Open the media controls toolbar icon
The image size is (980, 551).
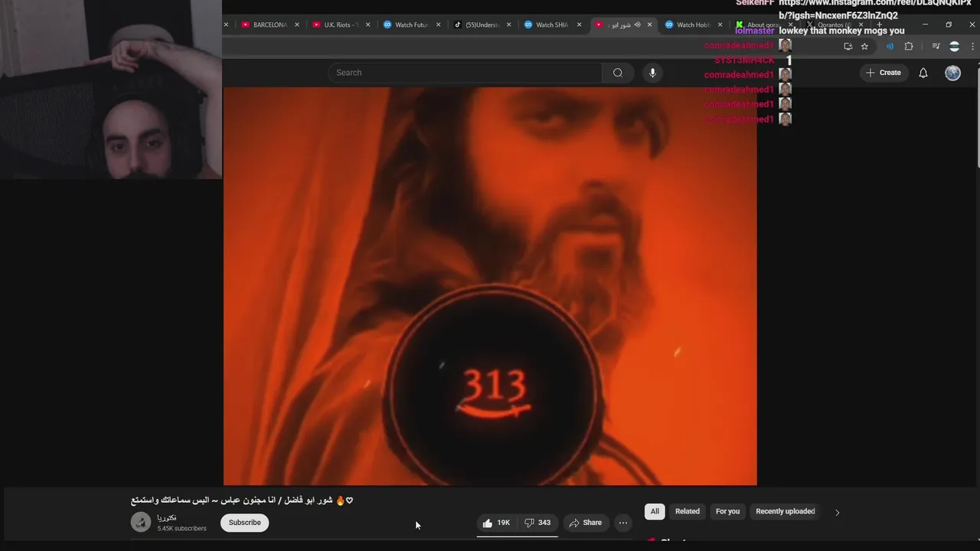pos(936,46)
